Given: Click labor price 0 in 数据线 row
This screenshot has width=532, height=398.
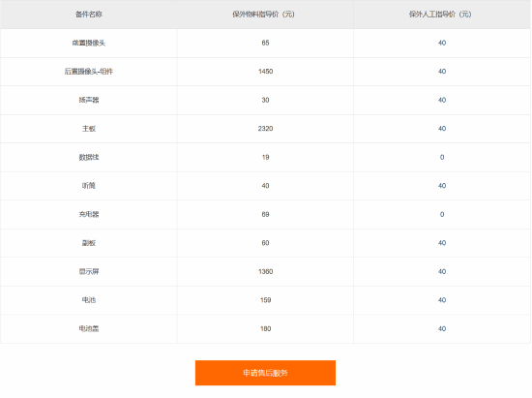Looking at the screenshot, I should pyautogui.click(x=442, y=157).
